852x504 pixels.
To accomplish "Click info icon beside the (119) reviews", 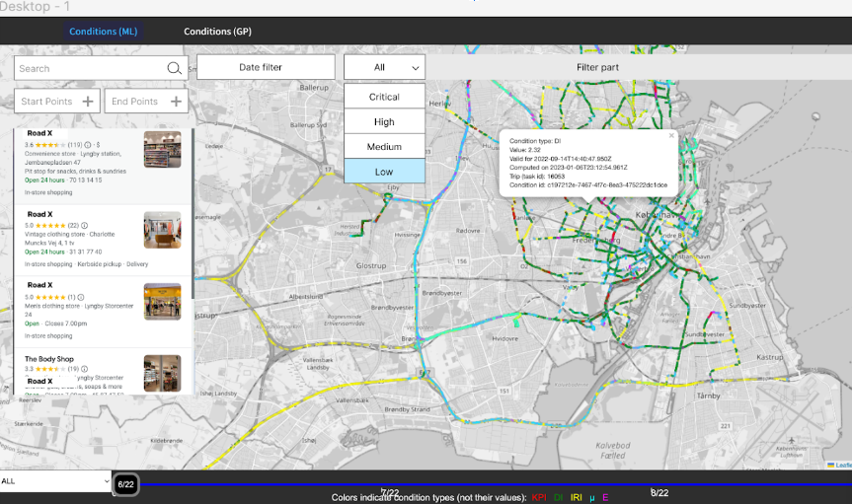I will [x=89, y=144].
